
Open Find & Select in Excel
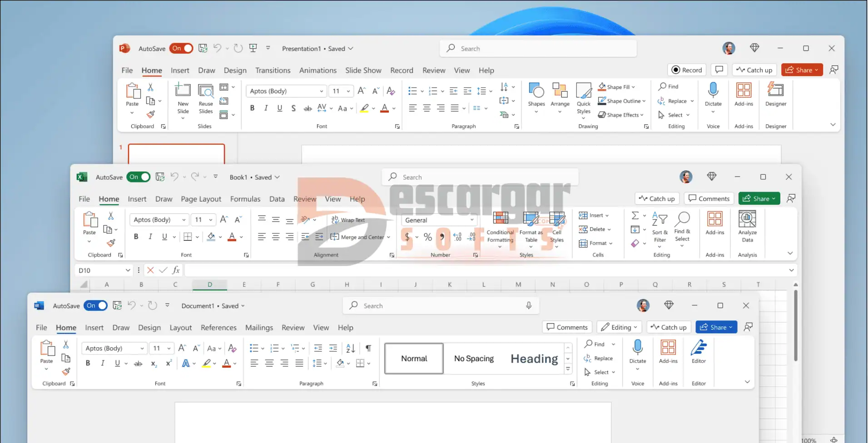pos(682,229)
